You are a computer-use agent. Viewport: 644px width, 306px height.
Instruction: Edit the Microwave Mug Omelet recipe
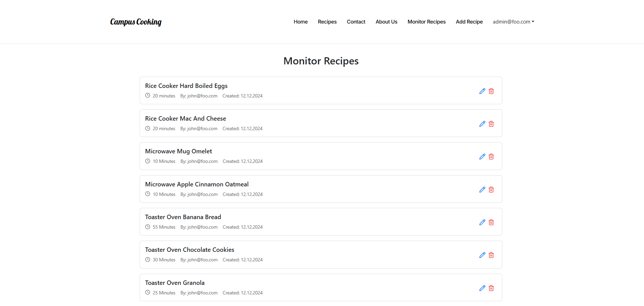coord(482,156)
